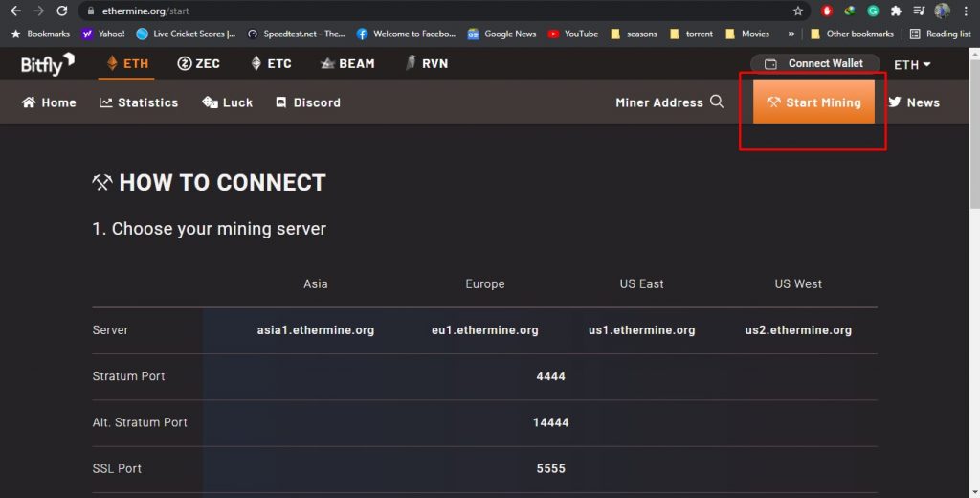Click the SSL Port value 5555
This screenshot has width=980, height=498.
point(550,468)
